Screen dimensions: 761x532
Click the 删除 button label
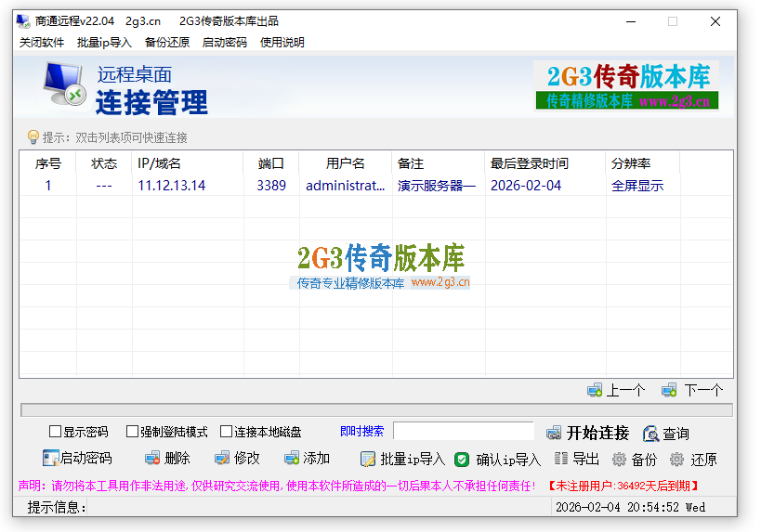pyautogui.click(x=177, y=458)
